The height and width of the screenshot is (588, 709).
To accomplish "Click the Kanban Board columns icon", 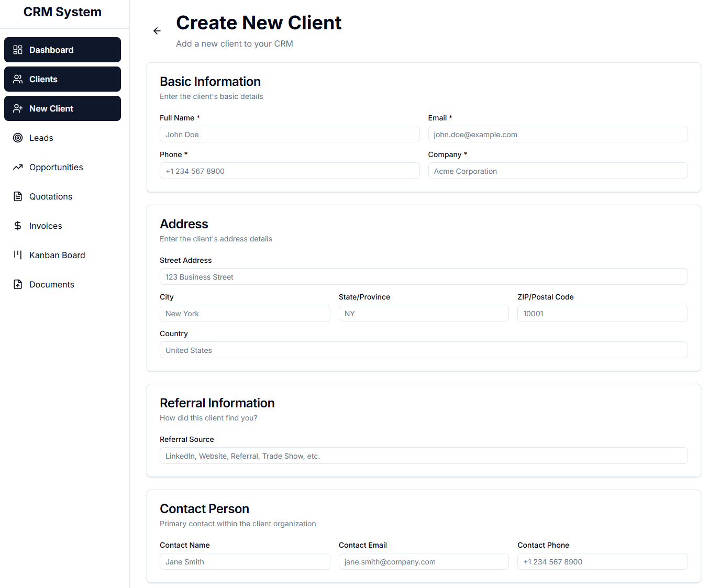I will coord(18,255).
